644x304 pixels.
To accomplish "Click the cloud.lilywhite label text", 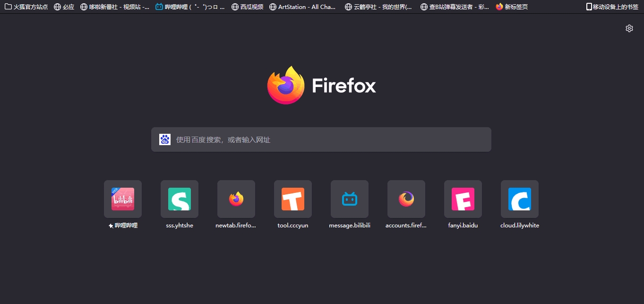I will pyautogui.click(x=520, y=226).
